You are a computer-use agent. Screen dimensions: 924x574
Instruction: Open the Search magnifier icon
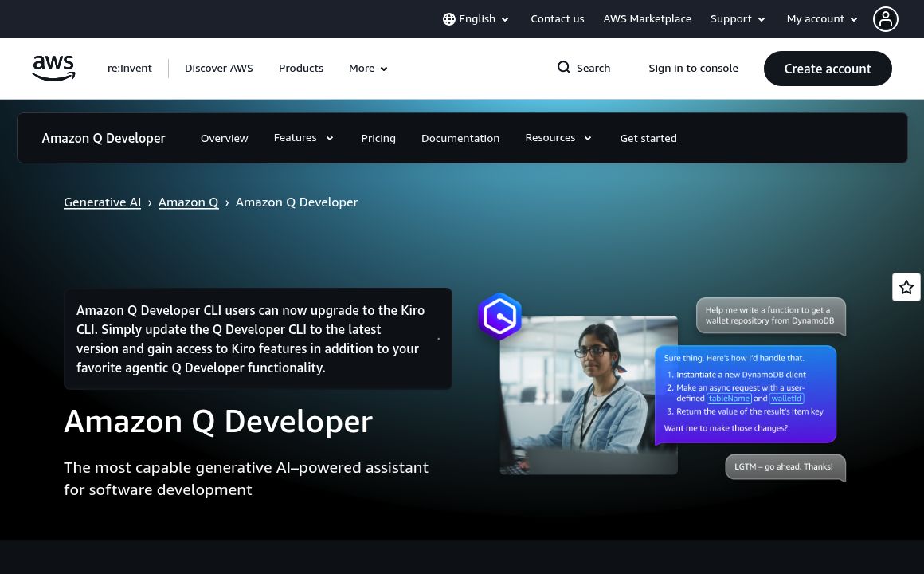[x=564, y=68]
